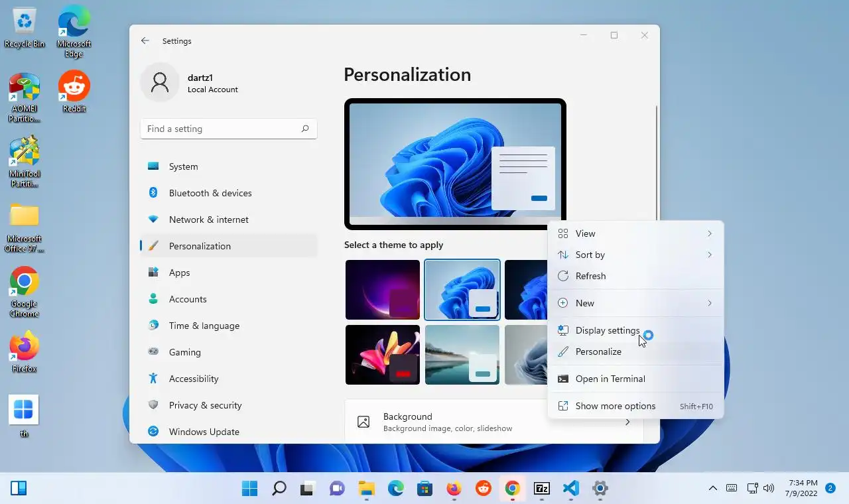Choose Refresh in context menu

(635, 276)
